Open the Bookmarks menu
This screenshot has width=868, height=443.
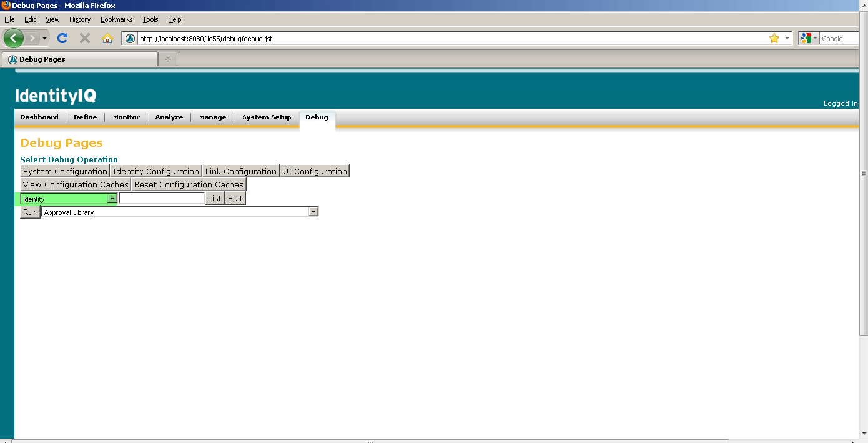[x=117, y=19]
